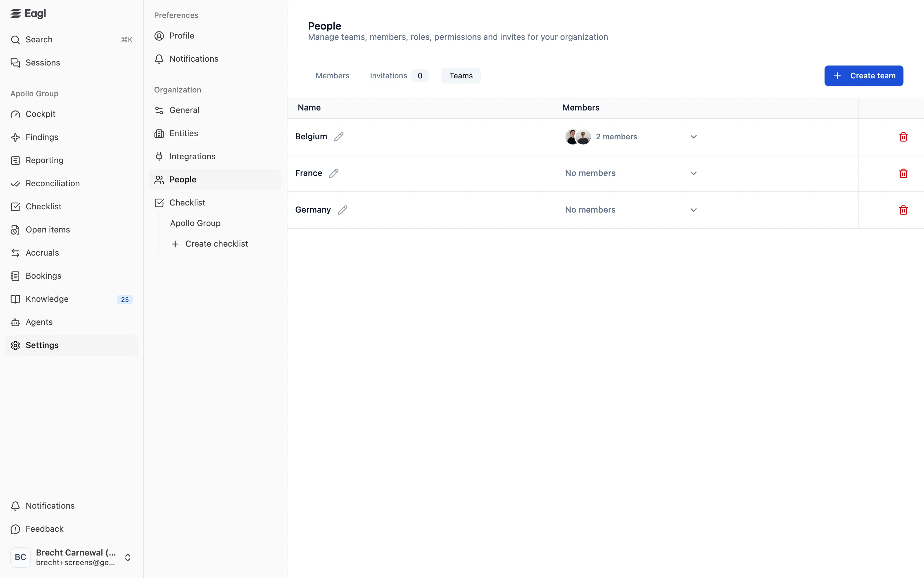The image size is (924, 578).
Task: Select Settings in the left sidebar
Action: [x=72, y=345]
